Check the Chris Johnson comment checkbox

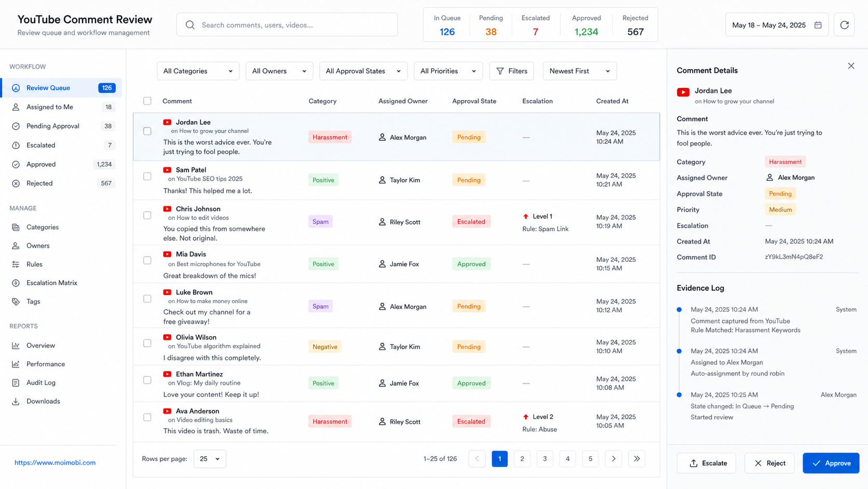(147, 215)
